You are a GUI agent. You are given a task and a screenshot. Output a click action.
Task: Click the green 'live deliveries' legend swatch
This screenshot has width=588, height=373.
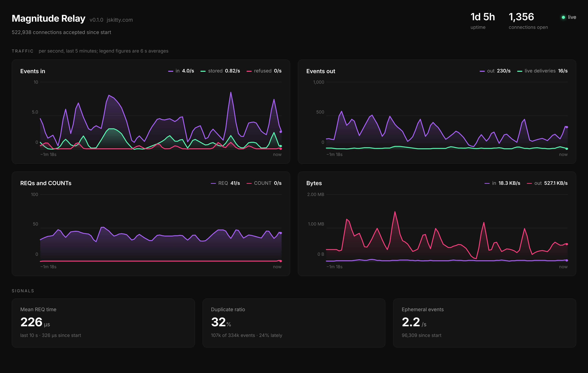[x=520, y=71]
